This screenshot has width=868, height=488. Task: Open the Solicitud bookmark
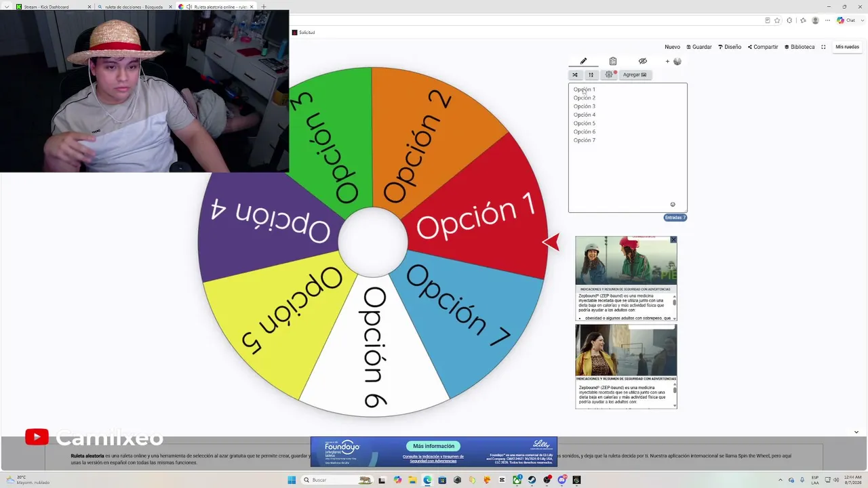tap(303, 33)
